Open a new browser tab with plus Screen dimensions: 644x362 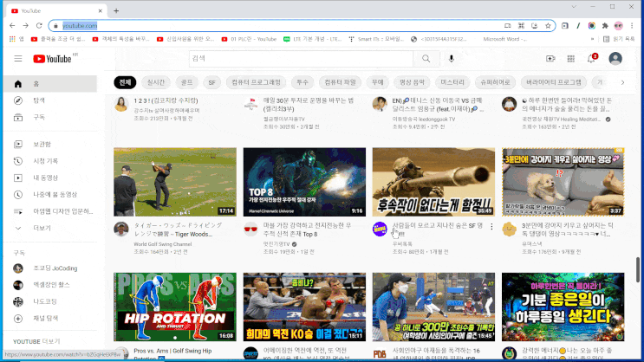click(116, 11)
